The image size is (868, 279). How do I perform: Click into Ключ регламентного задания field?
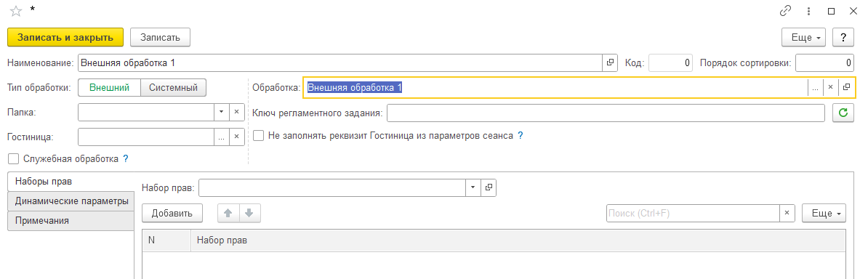click(606, 113)
